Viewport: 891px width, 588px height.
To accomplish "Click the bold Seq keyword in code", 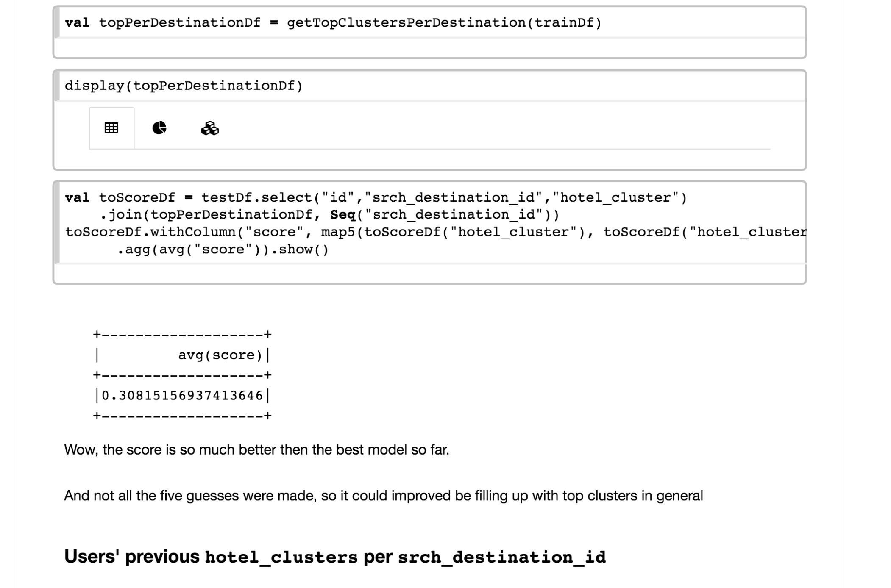I will 342,215.
